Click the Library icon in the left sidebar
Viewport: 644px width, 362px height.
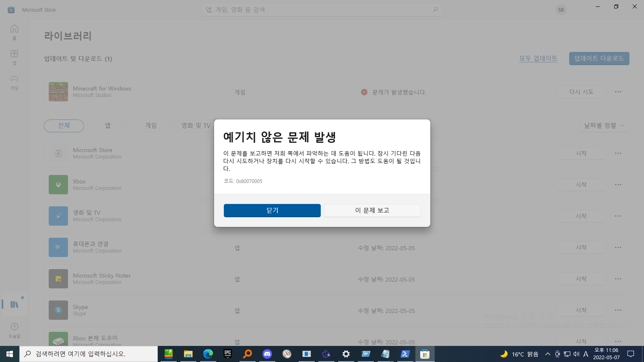14,304
